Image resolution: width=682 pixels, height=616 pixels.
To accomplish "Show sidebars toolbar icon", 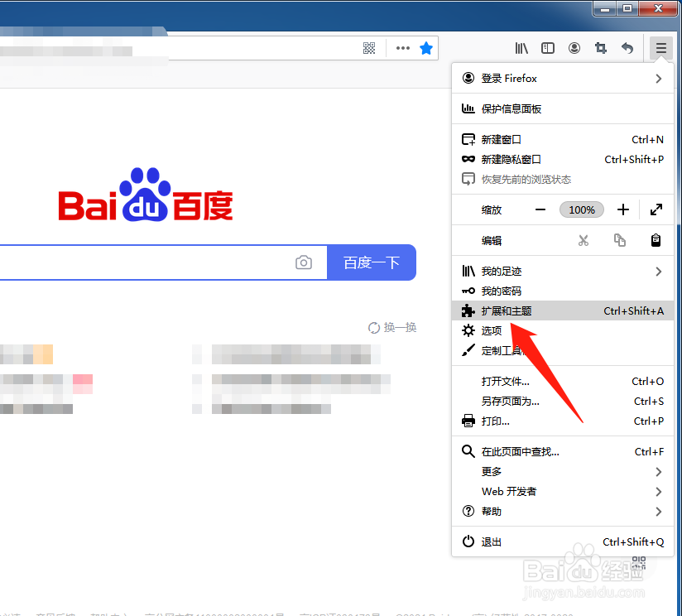I will [548, 48].
